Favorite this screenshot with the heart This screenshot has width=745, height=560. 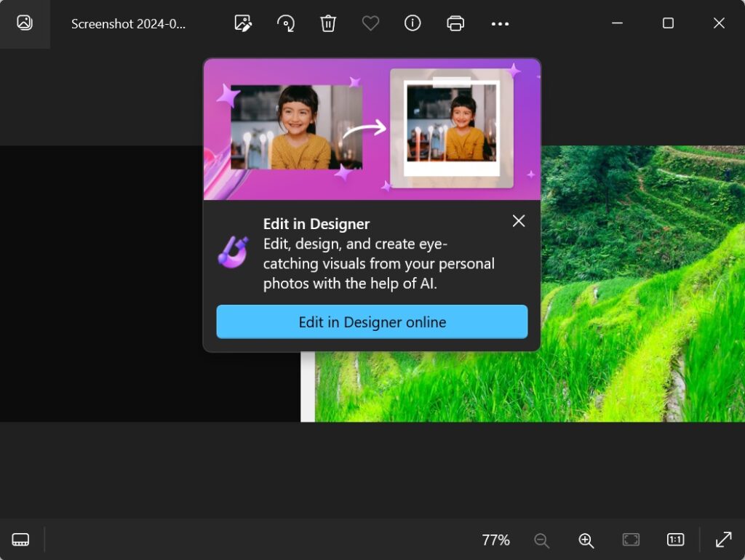point(370,23)
